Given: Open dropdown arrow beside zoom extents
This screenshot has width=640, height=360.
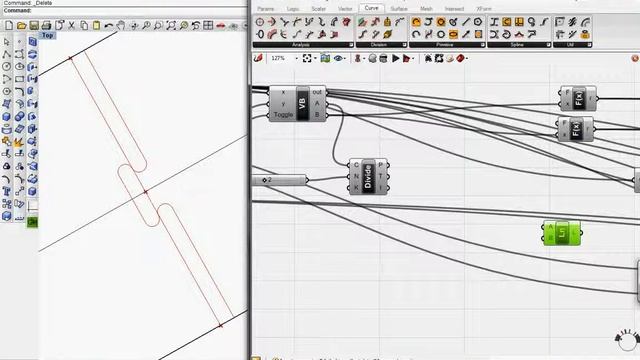Looking at the screenshot, I should tap(315, 59).
